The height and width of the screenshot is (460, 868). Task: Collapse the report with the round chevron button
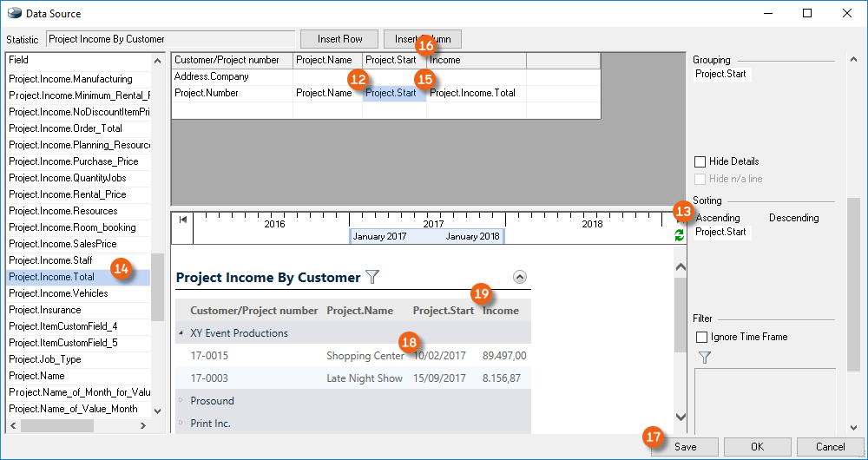coord(520,277)
